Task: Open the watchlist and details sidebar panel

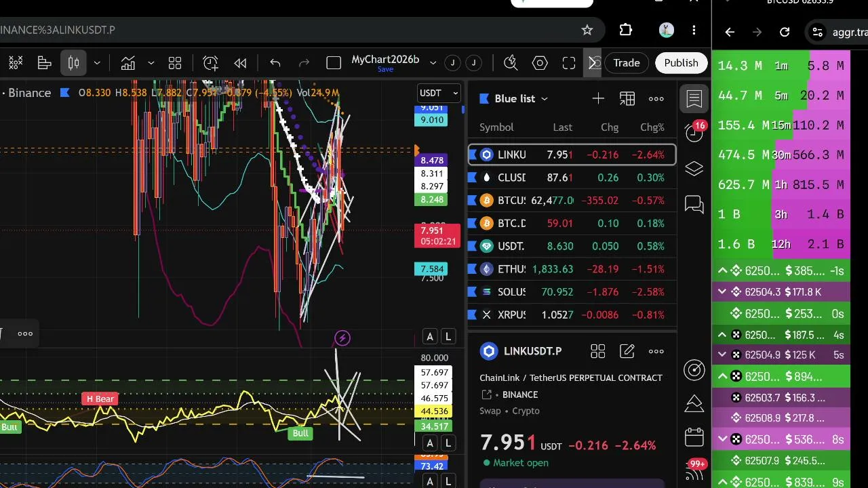Action: coord(694,99)
